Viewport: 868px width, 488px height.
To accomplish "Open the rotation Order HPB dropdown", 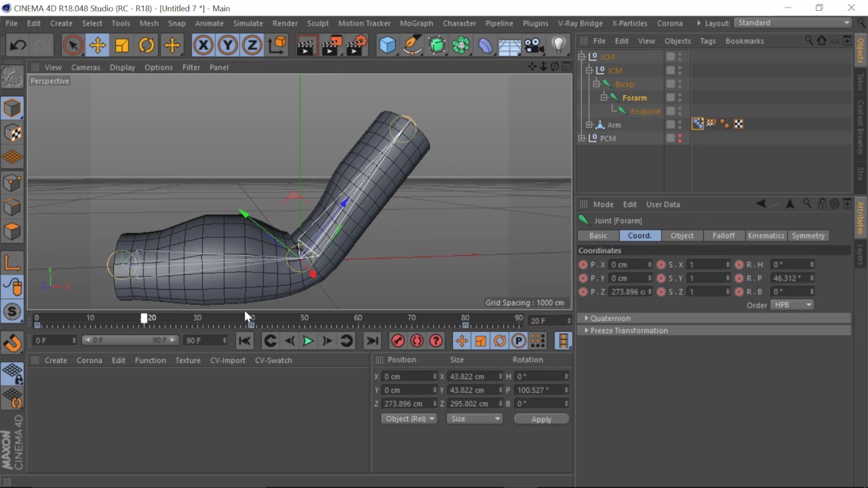I will coord(792,305).
